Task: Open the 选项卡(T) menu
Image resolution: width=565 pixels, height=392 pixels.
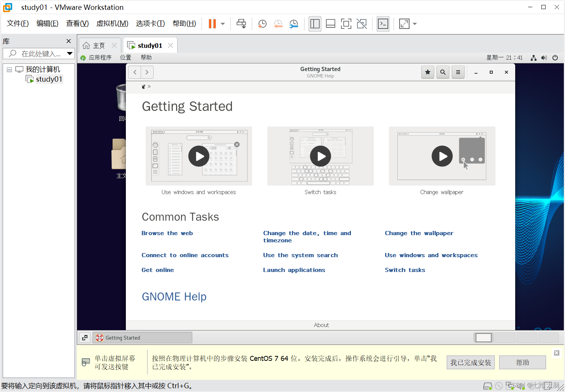Action: click(150, 24)
